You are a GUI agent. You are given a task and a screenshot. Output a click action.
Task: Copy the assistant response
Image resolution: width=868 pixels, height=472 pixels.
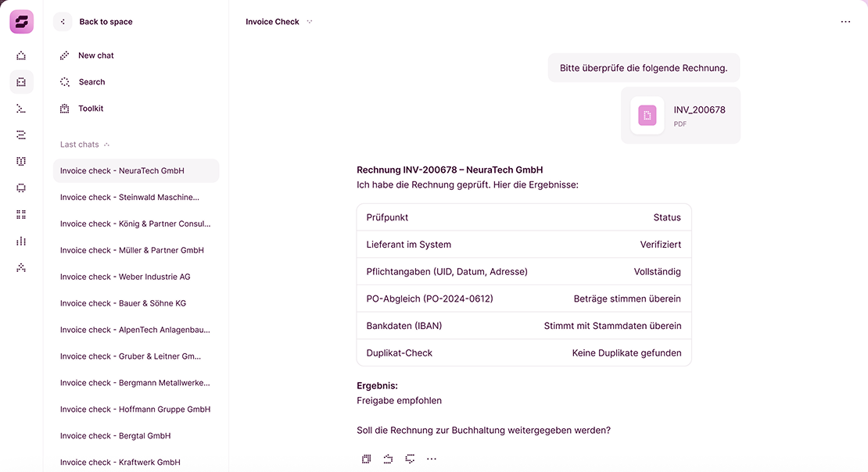click(367, 459)
